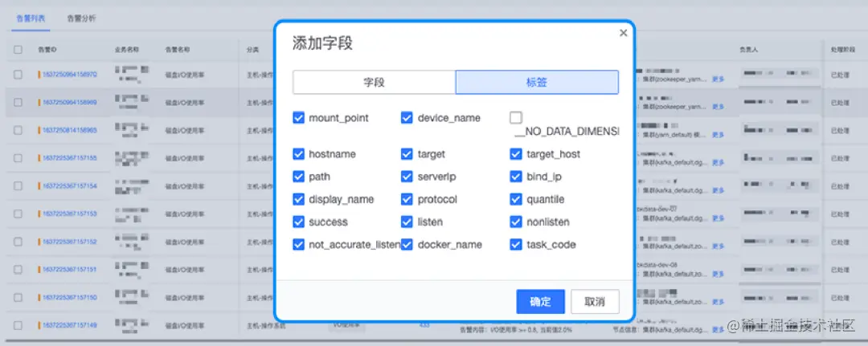Click 更多 link in alarm 1637225367157149 row
This screenshot has height=346, width=868.
(x=718, y=330)
